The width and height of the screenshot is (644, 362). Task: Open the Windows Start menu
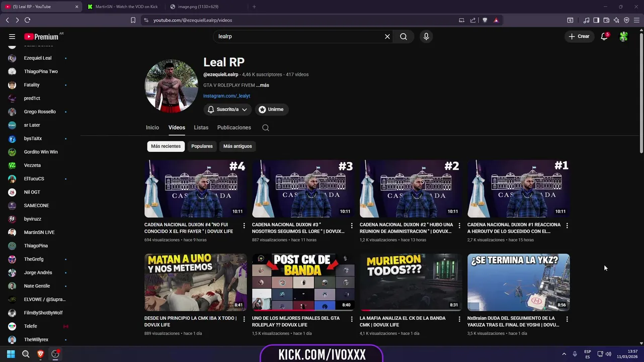(11, 354)
